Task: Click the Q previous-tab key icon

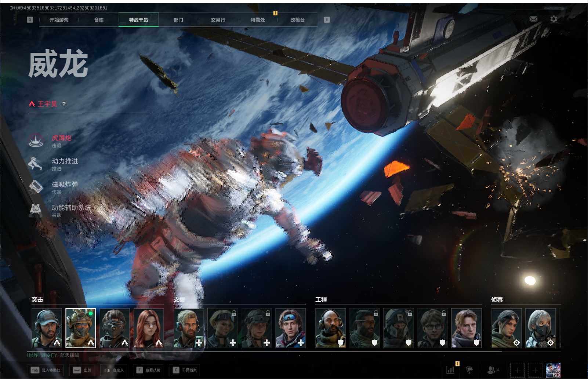Action: point(30,20)
